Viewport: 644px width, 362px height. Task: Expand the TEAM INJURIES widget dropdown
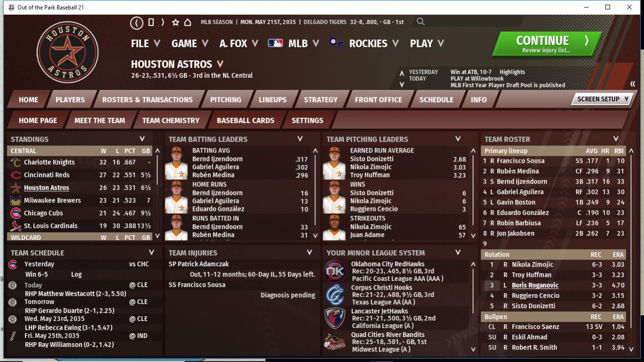pyautogui.click(x=309, y=253)
